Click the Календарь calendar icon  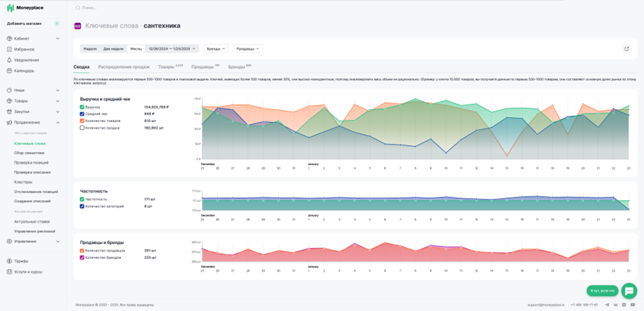[10, 71]
